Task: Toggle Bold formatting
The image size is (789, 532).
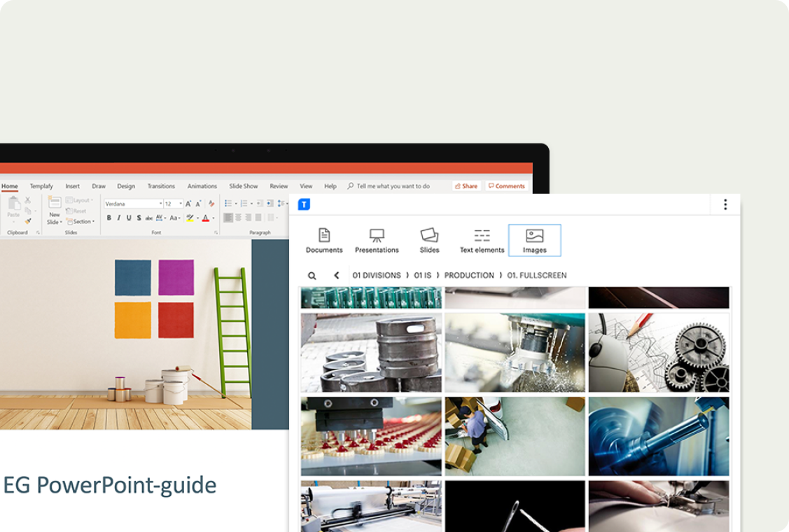Action: [109, 218]
